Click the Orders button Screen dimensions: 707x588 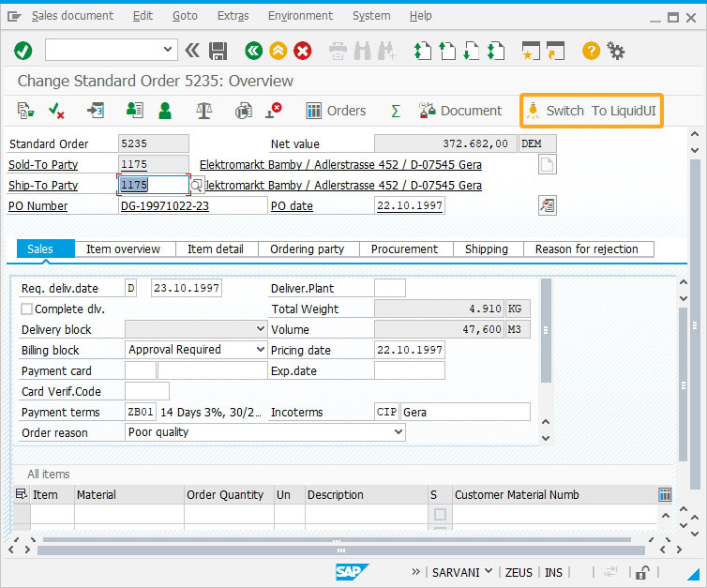click(x=337, y=111)
